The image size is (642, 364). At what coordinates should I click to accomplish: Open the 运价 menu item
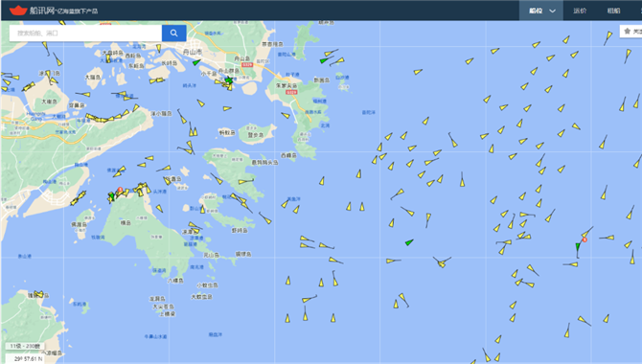580,11
